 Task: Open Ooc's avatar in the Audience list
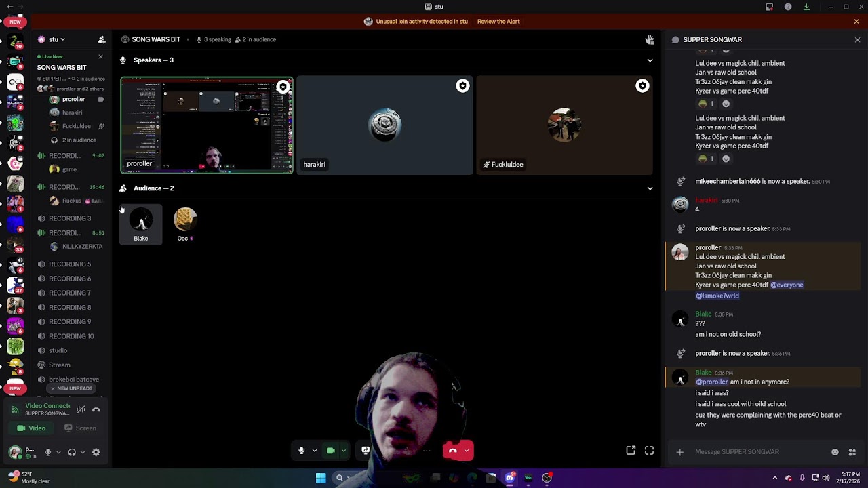(185, 220)
